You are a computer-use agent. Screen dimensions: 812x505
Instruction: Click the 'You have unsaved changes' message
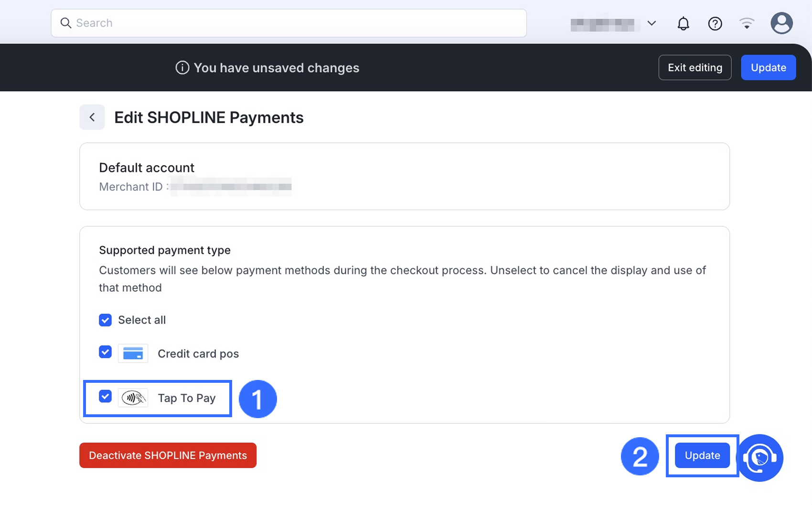click(277, 68)
